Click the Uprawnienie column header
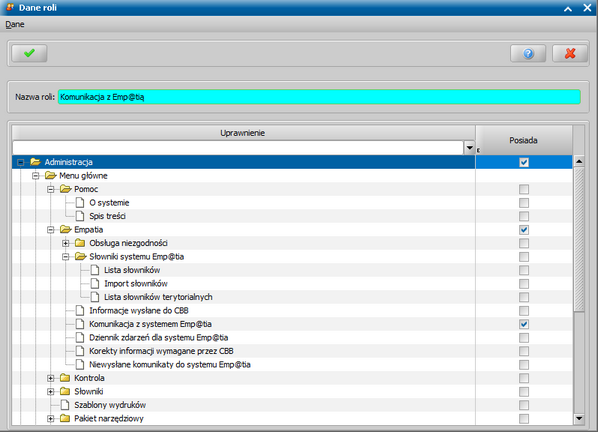Viewport: 598px width, 432px height. (x=244, y=133)
